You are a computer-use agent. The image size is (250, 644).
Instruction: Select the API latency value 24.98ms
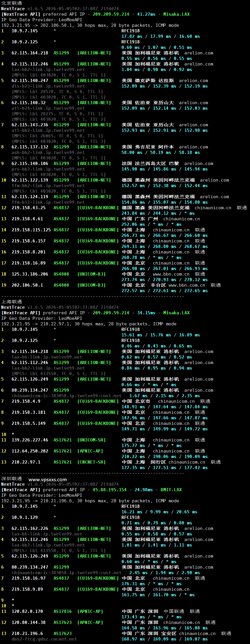pos(144,489)
